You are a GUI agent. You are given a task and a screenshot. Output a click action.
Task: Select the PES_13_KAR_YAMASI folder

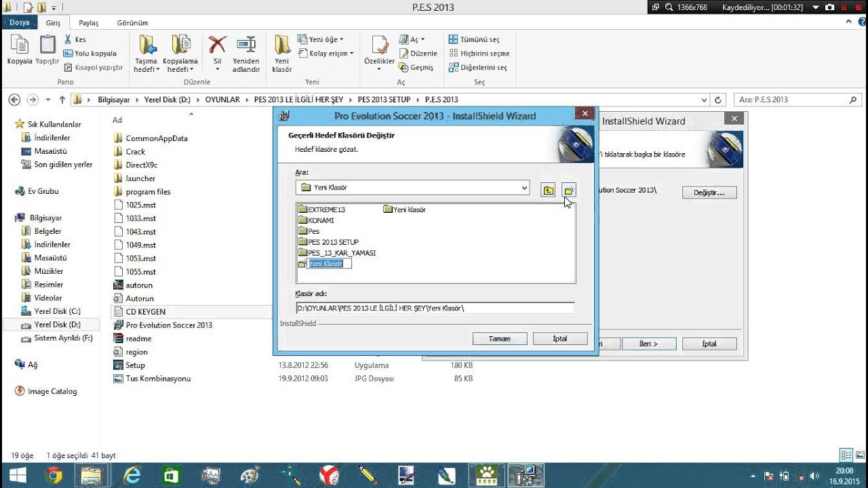(337, 253)
